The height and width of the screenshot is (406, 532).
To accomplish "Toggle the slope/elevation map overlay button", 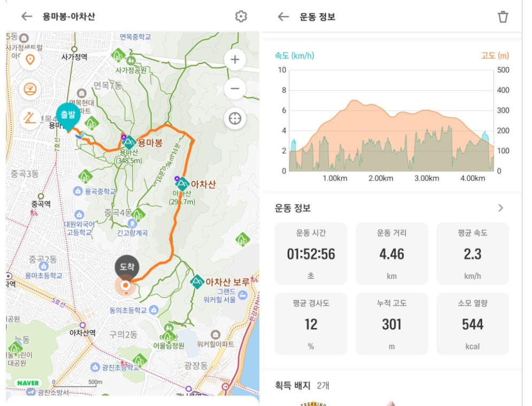I will pos(30,118).
